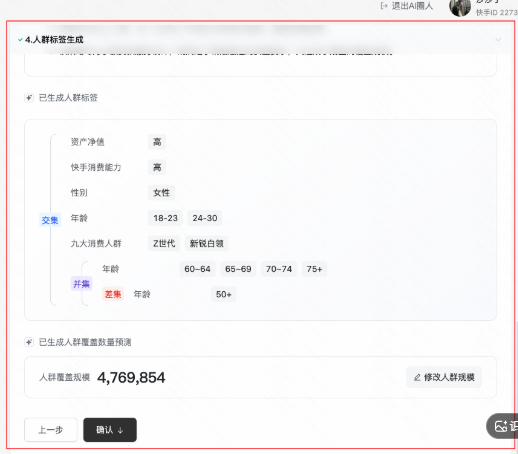
Task: Click the 新锐白领 consumer group chip
Action: click(x=206, y=243)
